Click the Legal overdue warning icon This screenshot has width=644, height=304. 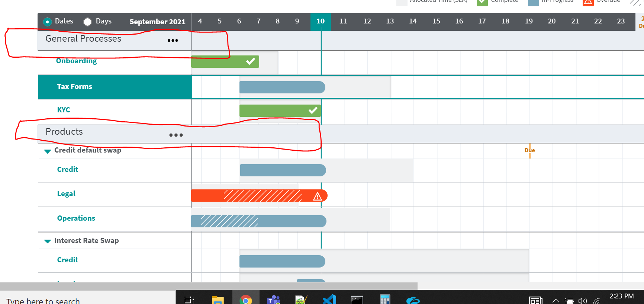pyautogui.click(x=317, y=196)
